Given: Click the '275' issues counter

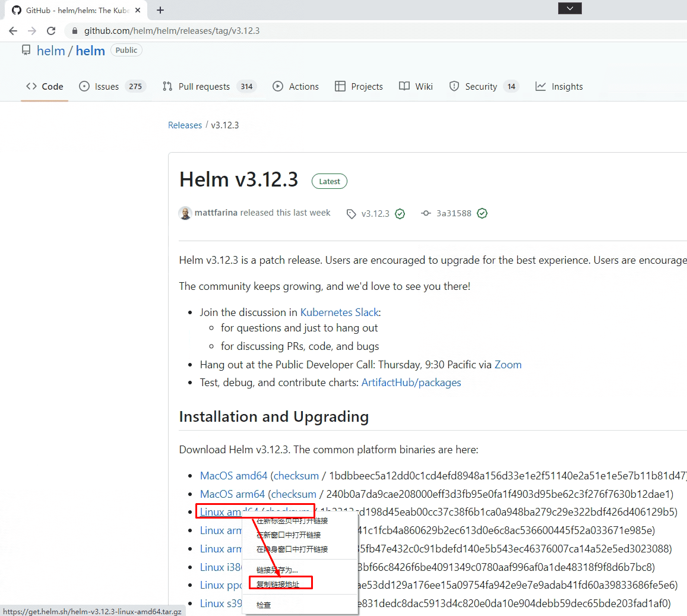Looking at the screenshot, I should [135, 86].
